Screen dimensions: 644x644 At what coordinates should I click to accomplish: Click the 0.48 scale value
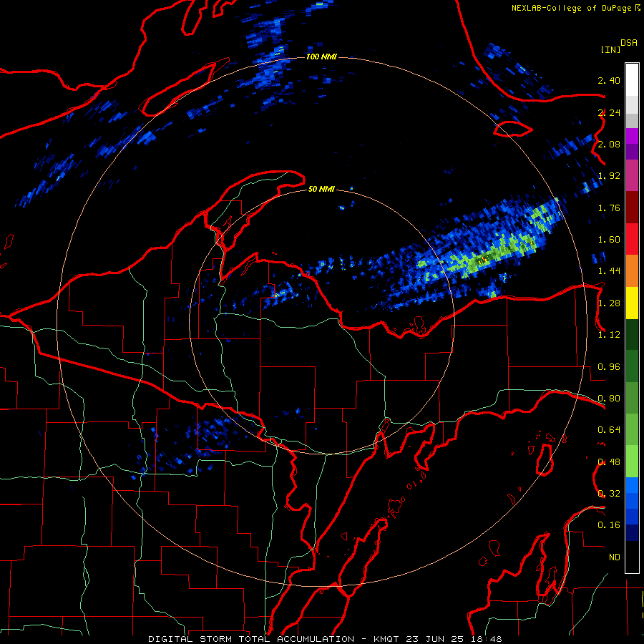pyautogui.click(x=609, y=462)
